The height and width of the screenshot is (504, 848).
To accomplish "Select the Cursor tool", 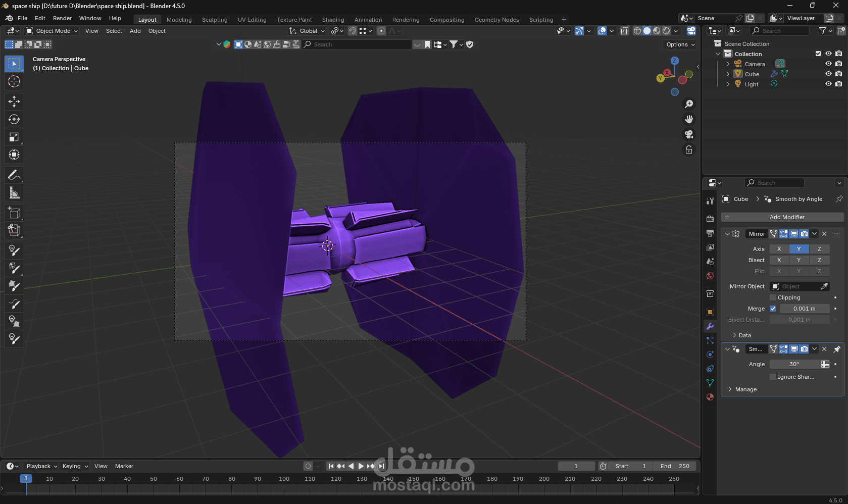I will coord(14,81).
